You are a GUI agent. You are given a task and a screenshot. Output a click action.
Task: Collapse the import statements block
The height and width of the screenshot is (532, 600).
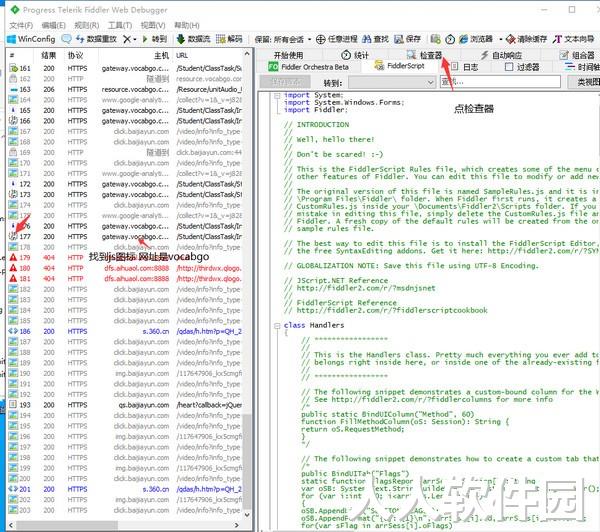[x=277, y=95]
